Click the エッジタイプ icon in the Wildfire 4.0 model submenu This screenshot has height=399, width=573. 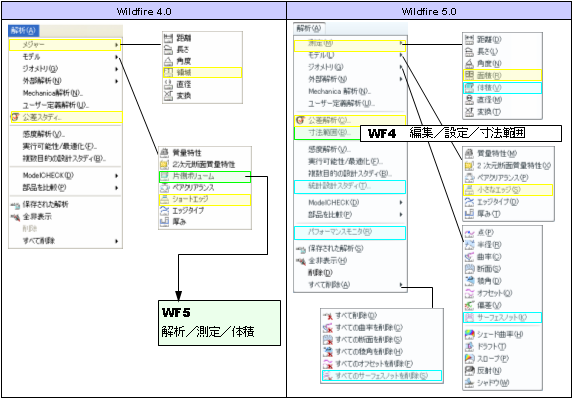(164, 210)
